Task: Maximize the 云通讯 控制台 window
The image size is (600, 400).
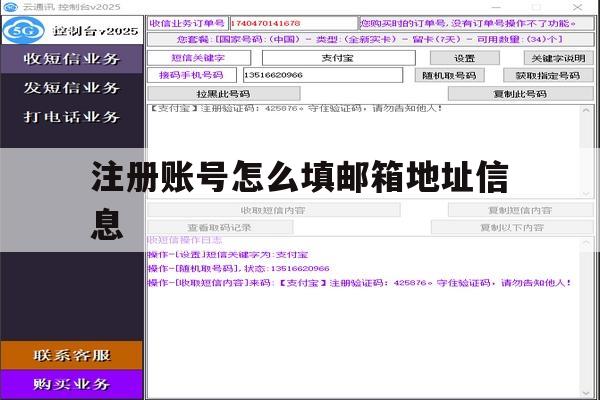Action: pyautogui.click(x=536, y=7)
